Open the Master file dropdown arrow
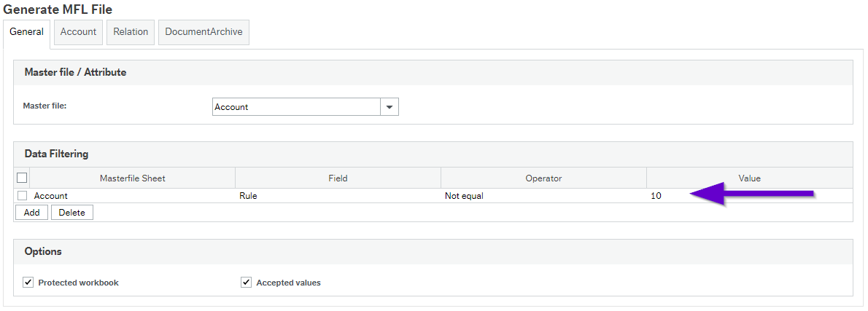This screenshot has width=868, height=311. click(x=390, y=107)
